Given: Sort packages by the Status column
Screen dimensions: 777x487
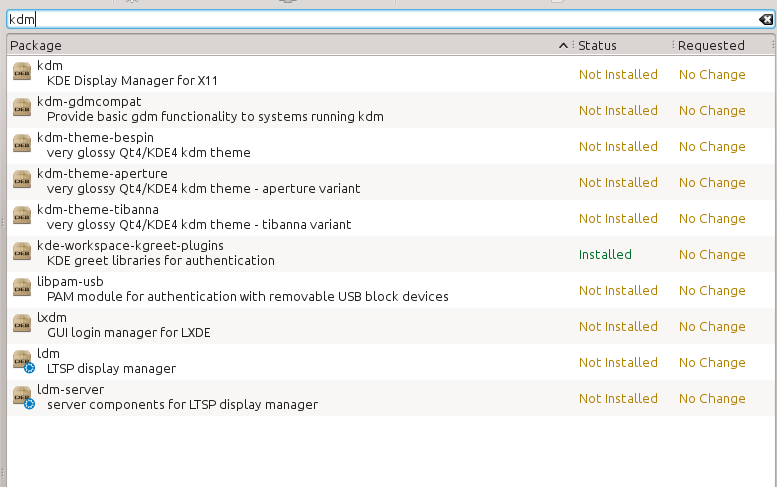Looking at the screenshot, I should pos(620,45).
